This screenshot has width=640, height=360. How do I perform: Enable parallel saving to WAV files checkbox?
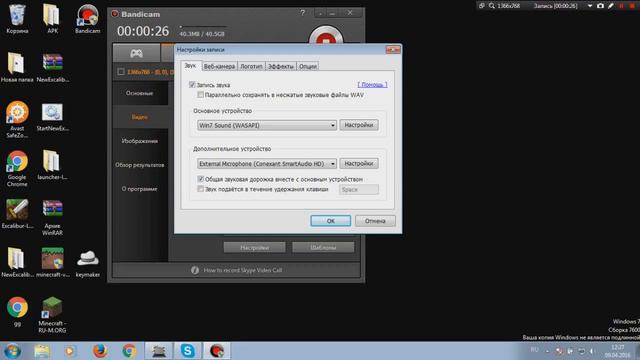(200, 95)
